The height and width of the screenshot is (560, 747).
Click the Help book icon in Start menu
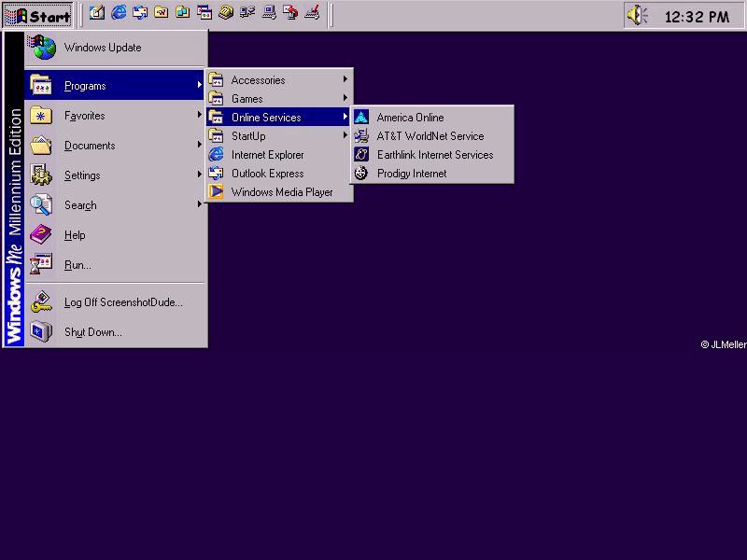[41, 235]
